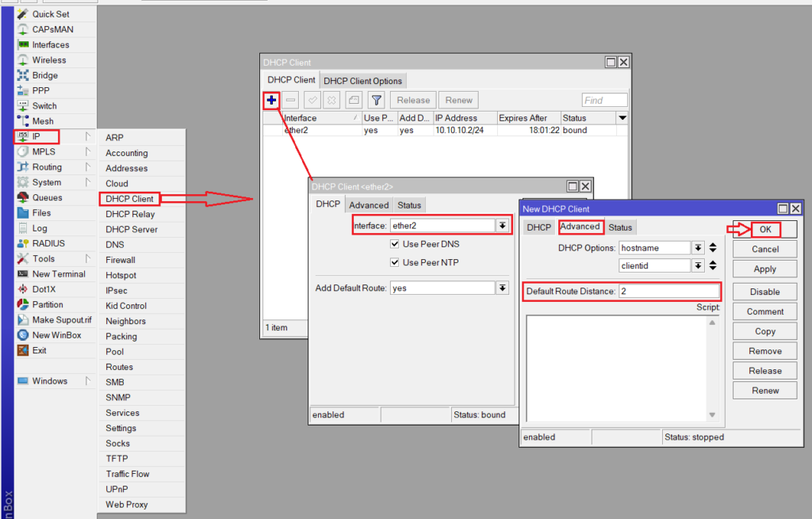The image size is (812, 519).
Task: Open Quick Set from sidebar
Action: tap(50, 14)
